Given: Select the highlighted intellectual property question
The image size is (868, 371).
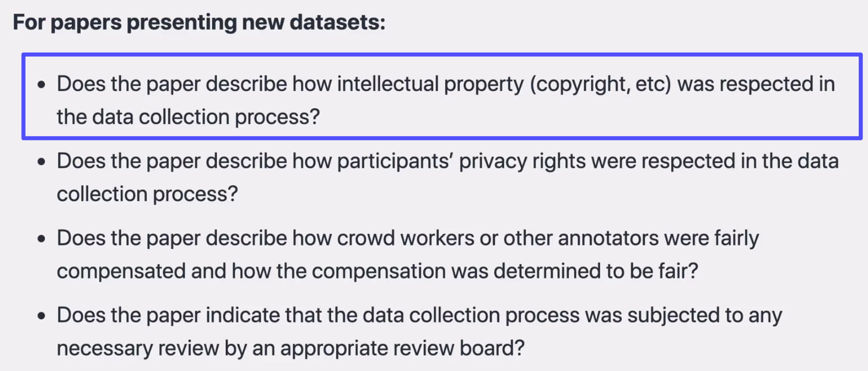Looking at the screenshot, I should tap(442, 96).
